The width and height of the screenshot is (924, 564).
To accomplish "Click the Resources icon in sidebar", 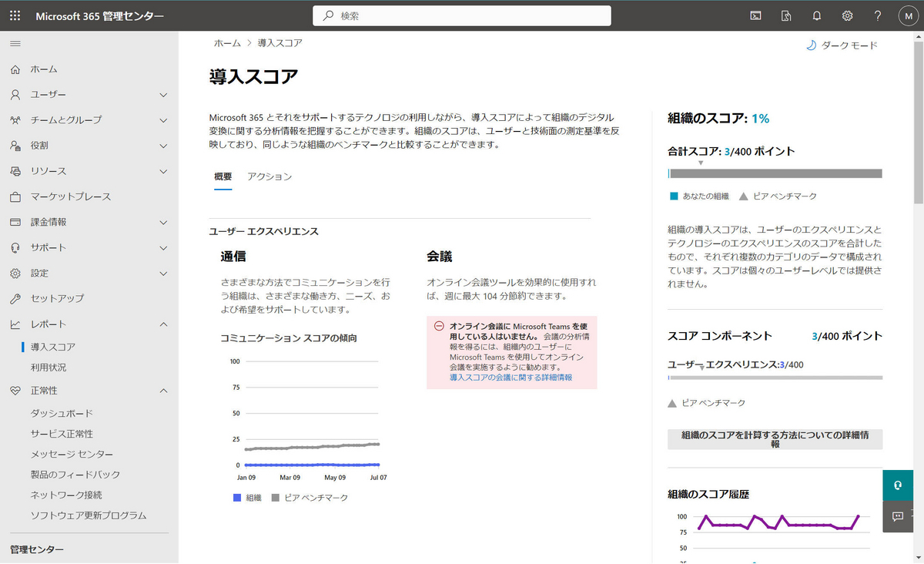I will click(x=15, y=171).
